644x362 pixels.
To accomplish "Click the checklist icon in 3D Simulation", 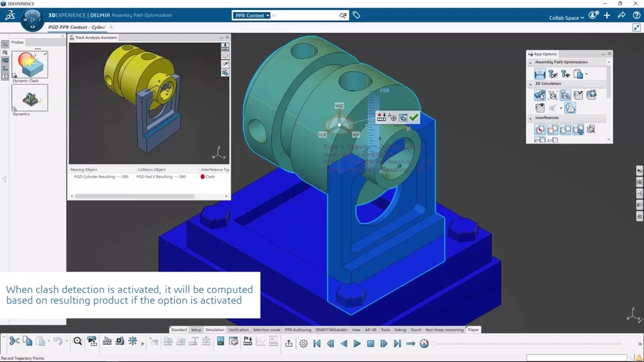I will [x=578, y=95].
